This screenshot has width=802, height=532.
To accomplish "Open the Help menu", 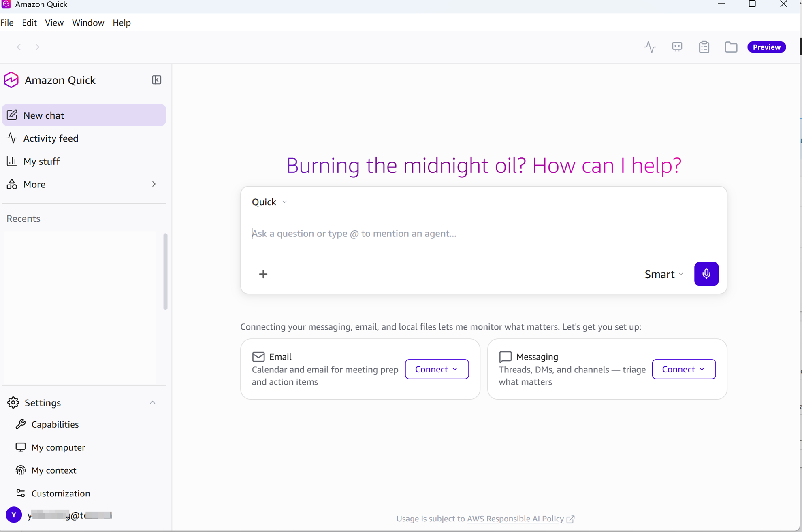I will click(122, 23).
